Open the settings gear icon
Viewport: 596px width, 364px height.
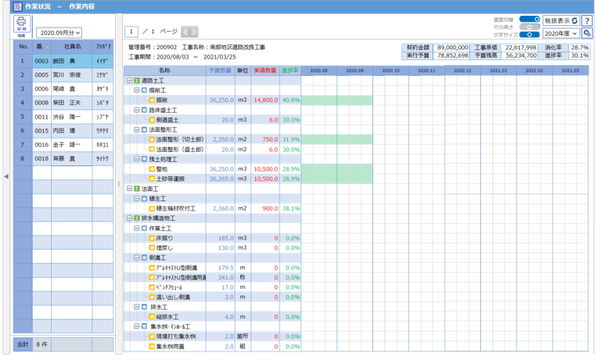point(587,33)
